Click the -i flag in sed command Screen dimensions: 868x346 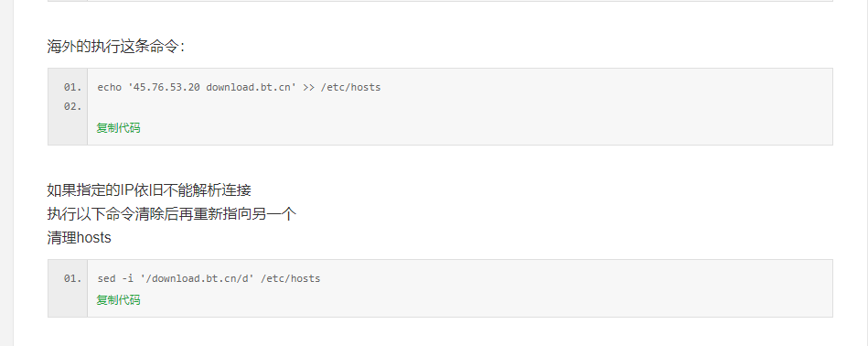127,278
